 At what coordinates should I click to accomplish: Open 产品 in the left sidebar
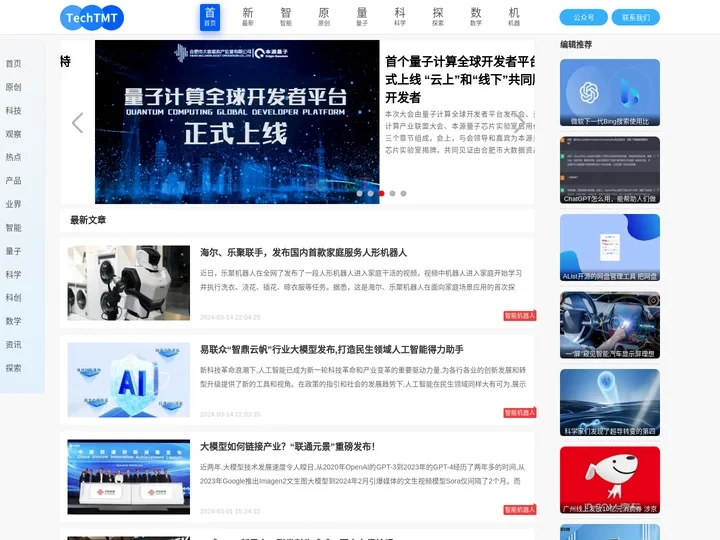point(13,180)
